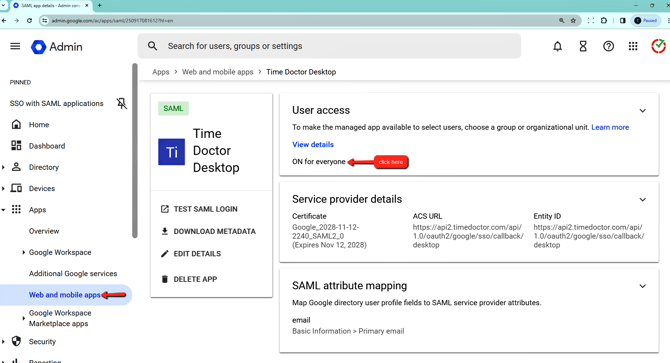This screenshot has height=363, width=670.
Task: Open the browser extensions puzzle icon
Action: [x=604, y=20]
